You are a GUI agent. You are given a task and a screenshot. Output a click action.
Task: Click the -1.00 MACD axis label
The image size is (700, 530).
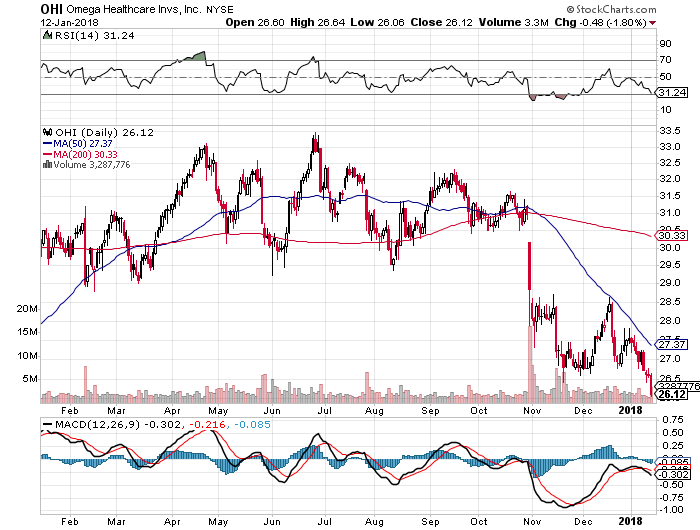[x=671, y=509]
